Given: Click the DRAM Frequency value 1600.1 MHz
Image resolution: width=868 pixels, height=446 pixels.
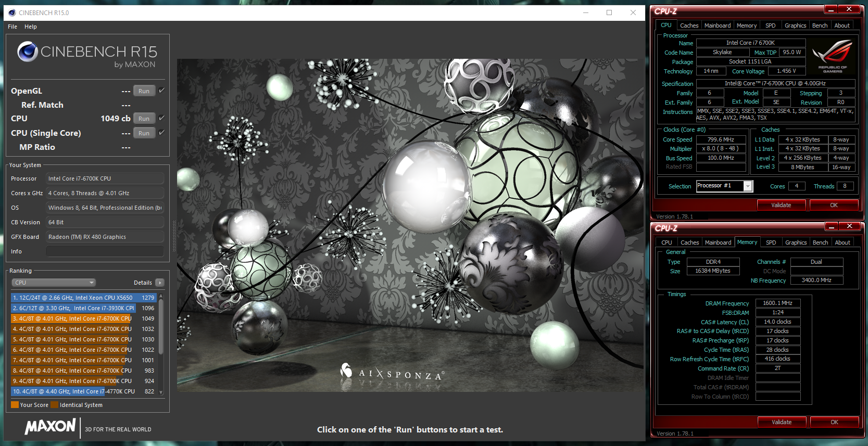Looking at the screenshot, I should point(777,303).
